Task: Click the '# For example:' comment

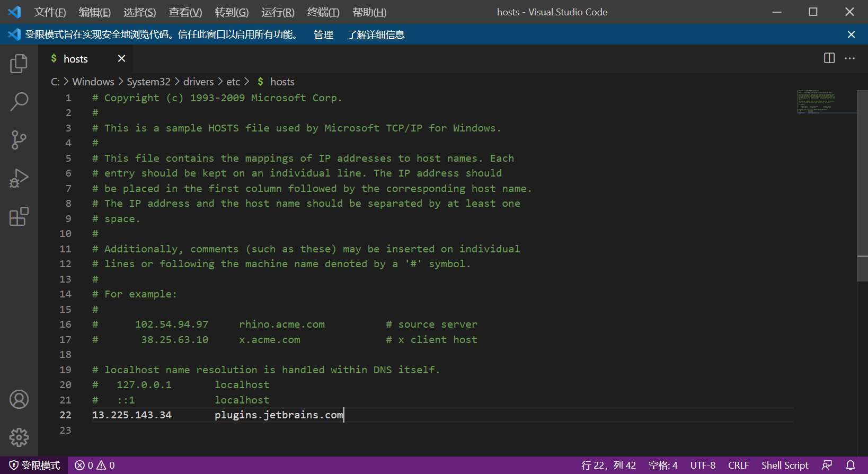Action: tap(135, 294)
